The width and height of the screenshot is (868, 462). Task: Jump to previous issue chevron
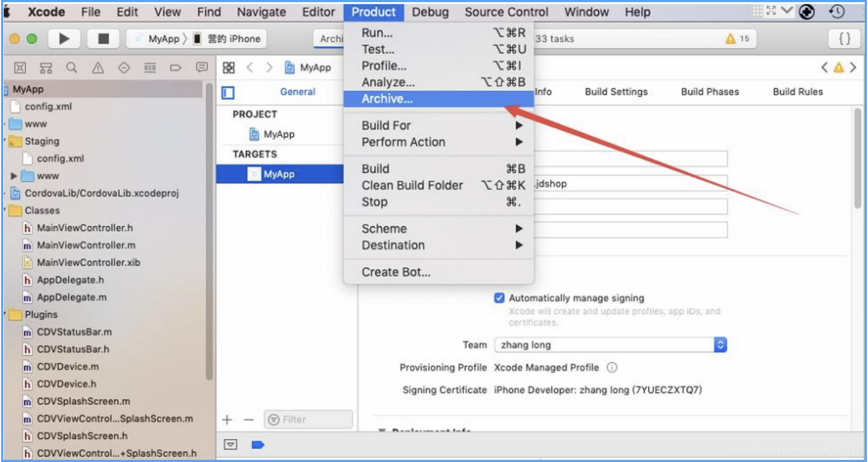pos(824,67)
